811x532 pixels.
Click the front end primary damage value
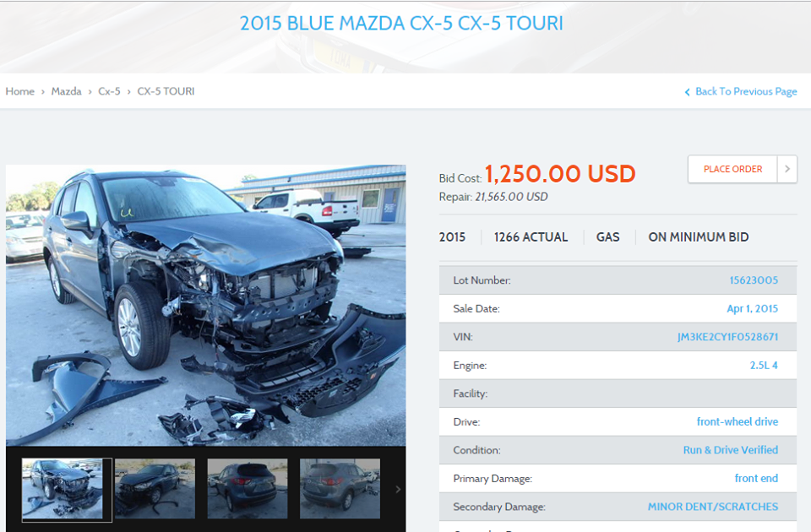(756, 478)
